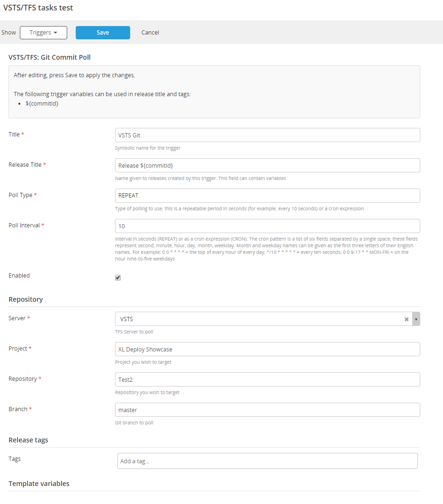
Task: Click the Cancel link
Action: click(150, 33)
